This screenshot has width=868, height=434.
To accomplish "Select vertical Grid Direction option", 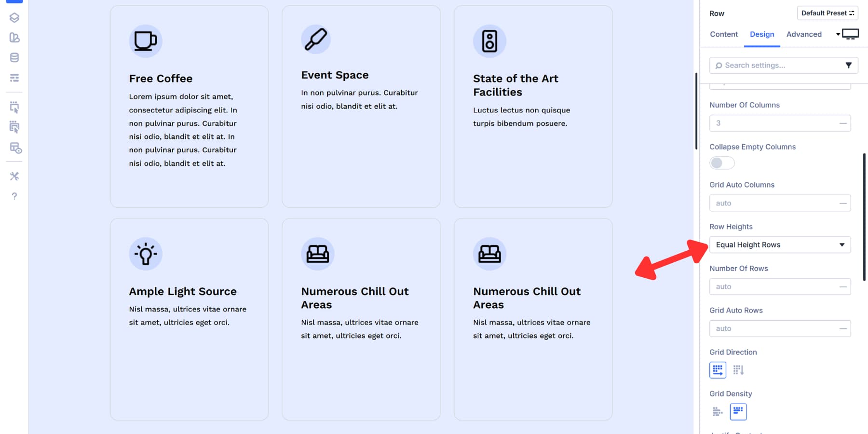I will 738,369.
